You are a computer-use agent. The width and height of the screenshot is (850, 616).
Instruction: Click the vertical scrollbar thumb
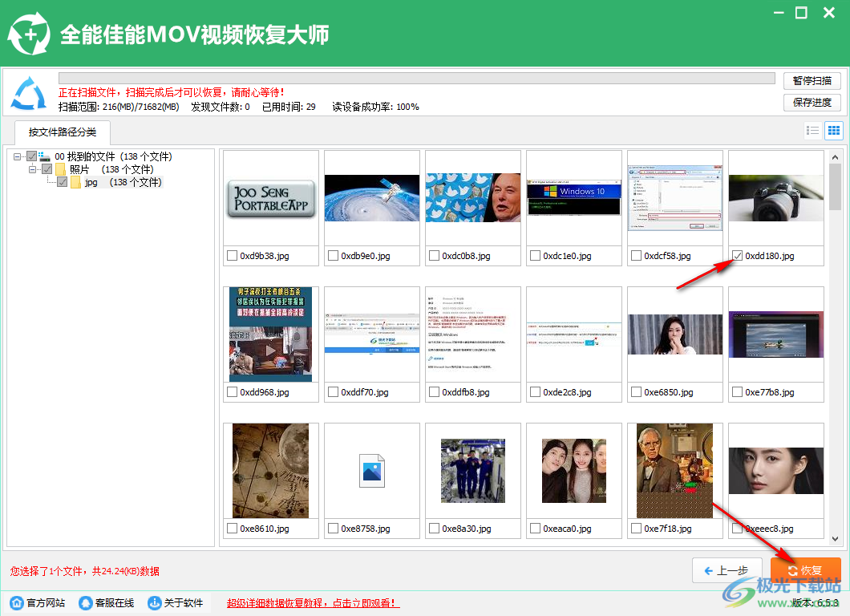835,186
